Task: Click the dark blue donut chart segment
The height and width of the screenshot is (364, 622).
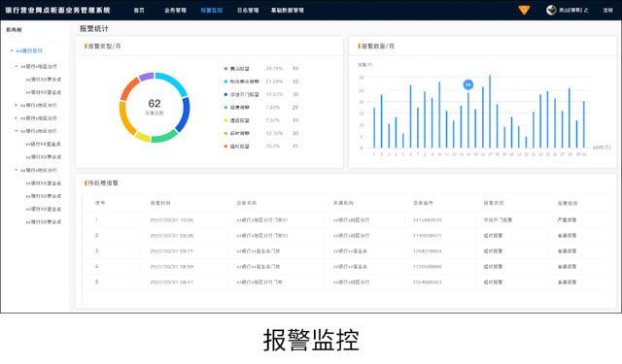Action: coord(184,115)
